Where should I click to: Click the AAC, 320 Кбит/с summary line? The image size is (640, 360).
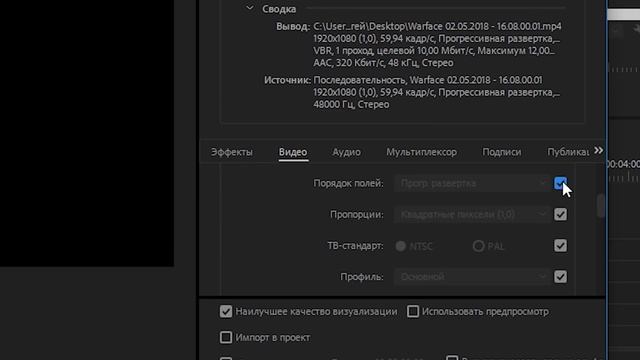pos(383,63)
